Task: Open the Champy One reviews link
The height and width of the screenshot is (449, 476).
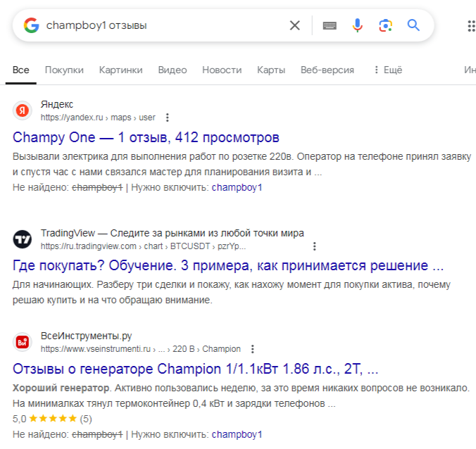Action: tap(146, 137)
